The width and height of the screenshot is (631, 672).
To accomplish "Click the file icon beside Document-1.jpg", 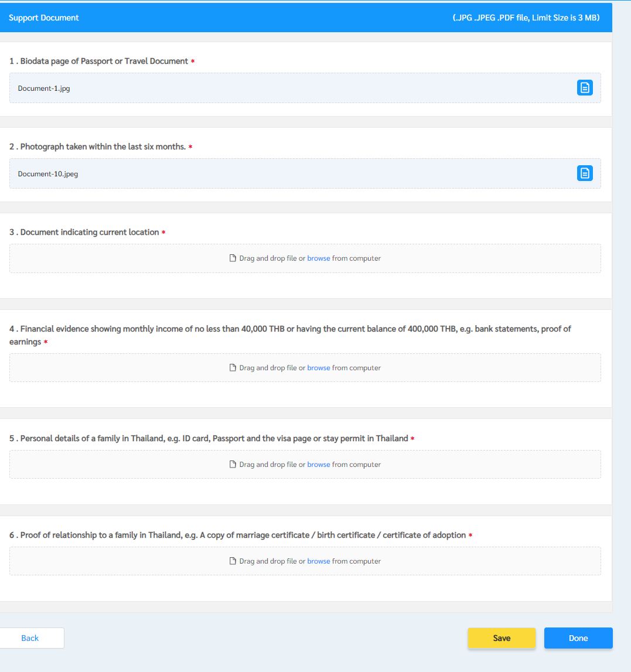I will [585, 88].
